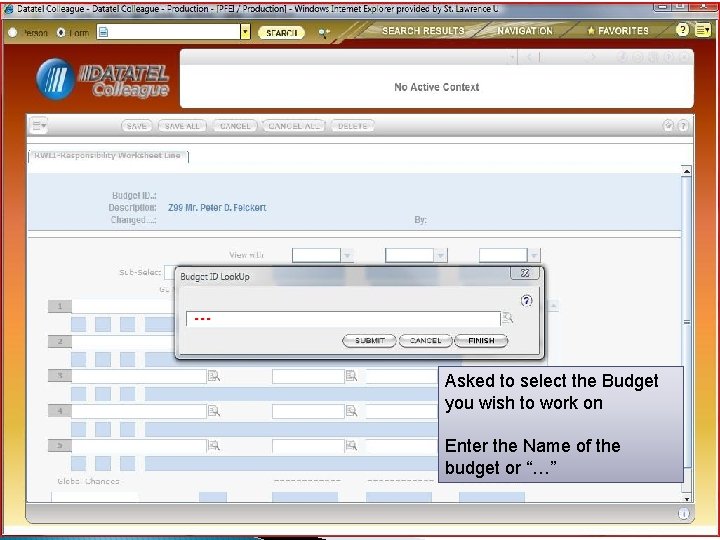Viewport: 720px width, 540px height.
Task: Click lookup icon after row 4's second field
Action: [351, 411]
